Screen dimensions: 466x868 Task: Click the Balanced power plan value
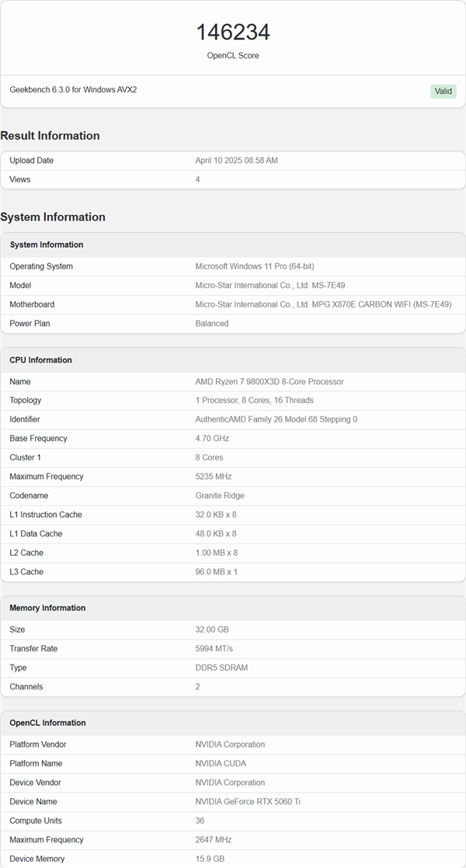pos(211,323)
